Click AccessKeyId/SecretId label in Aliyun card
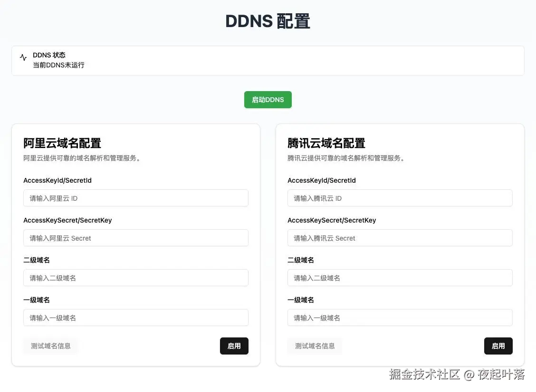 (x=57, y=180)
